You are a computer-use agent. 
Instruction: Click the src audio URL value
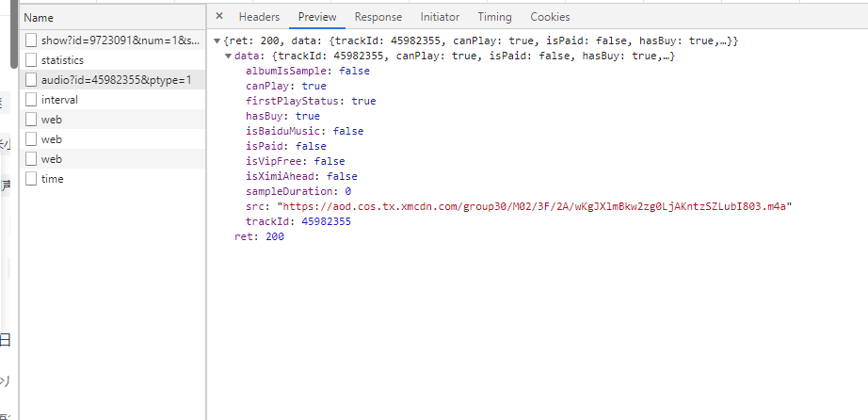534,206
